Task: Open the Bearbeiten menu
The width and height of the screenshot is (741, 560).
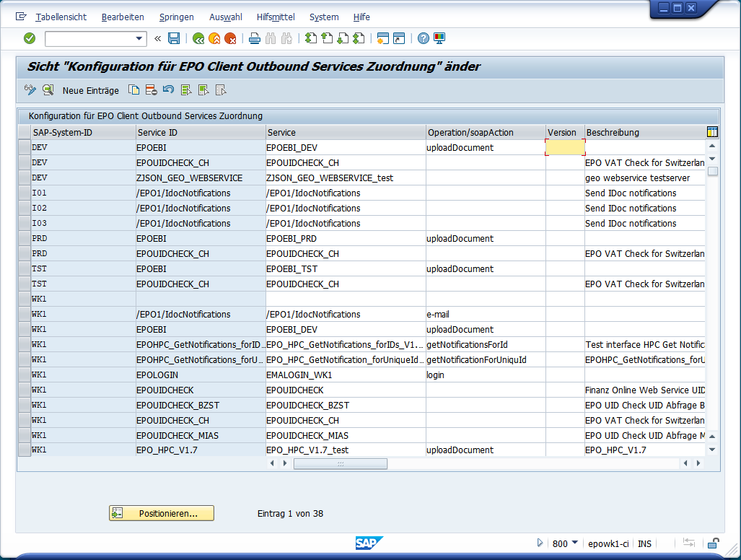Action: click(123, 17)
